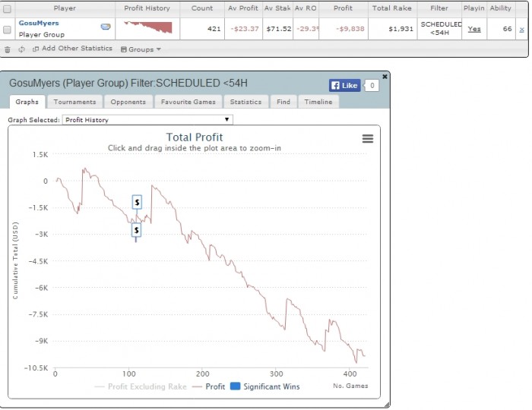Sort by Player column header

point(65,8)
